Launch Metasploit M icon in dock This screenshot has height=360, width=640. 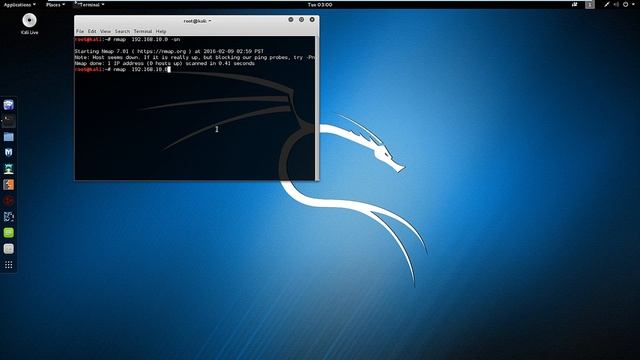click(9, 153)
